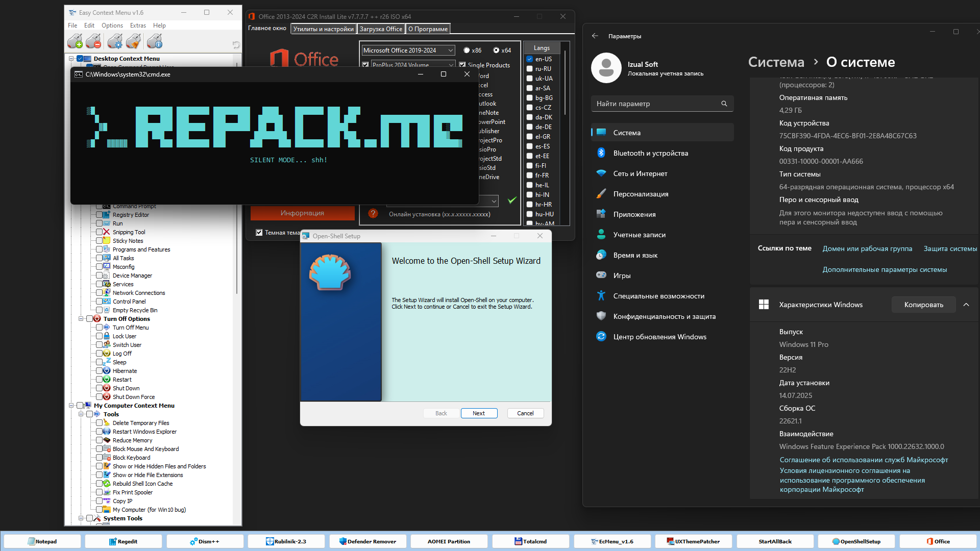Click the Сеть и Интернет wifi icon
Image resolution: width=980 pixels, height=551 pixels.
(x=601, y=173)
